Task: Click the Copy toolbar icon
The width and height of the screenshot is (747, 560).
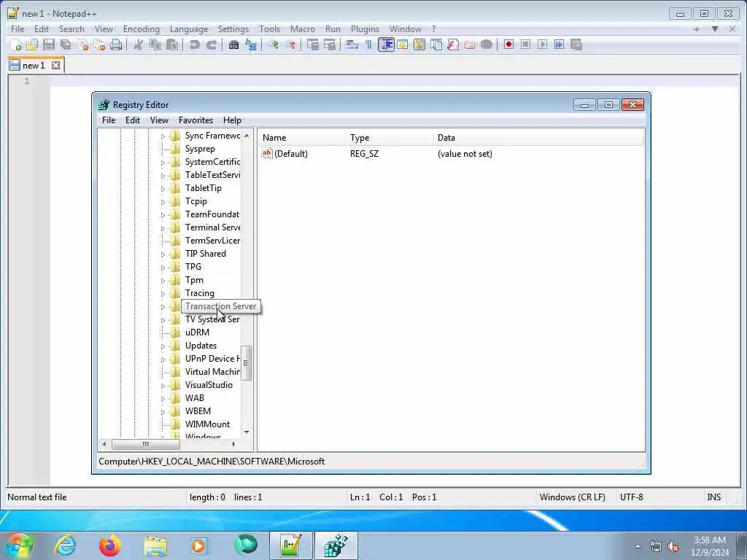Action: pyautogui.click(x=155, y=44)
